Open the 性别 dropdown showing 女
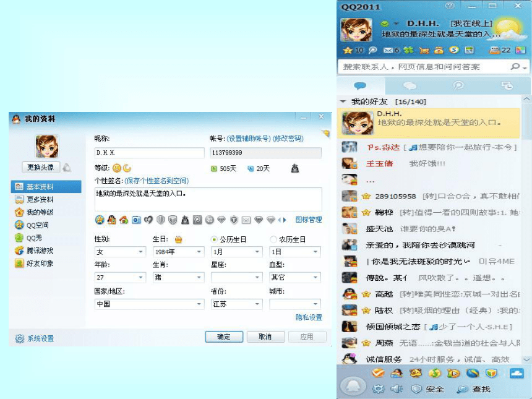The image size is (532, 399). pyautogui.click(x=120, y=252)
